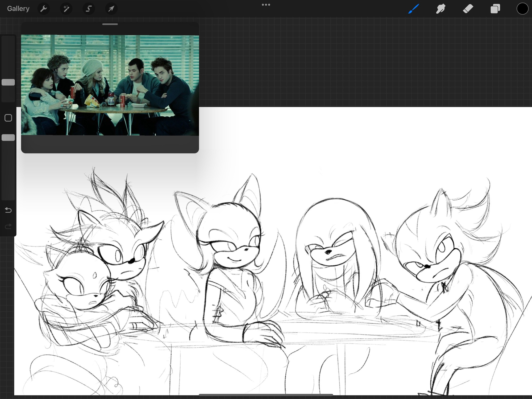
Task: Tap the Modify square button in the sidebar
Action: (8, 118)
